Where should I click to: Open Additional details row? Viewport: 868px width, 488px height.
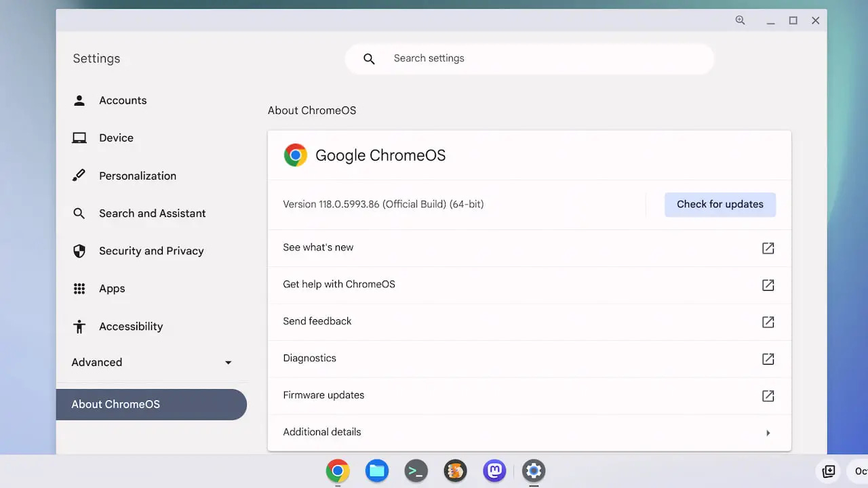(x=530, y=432)
